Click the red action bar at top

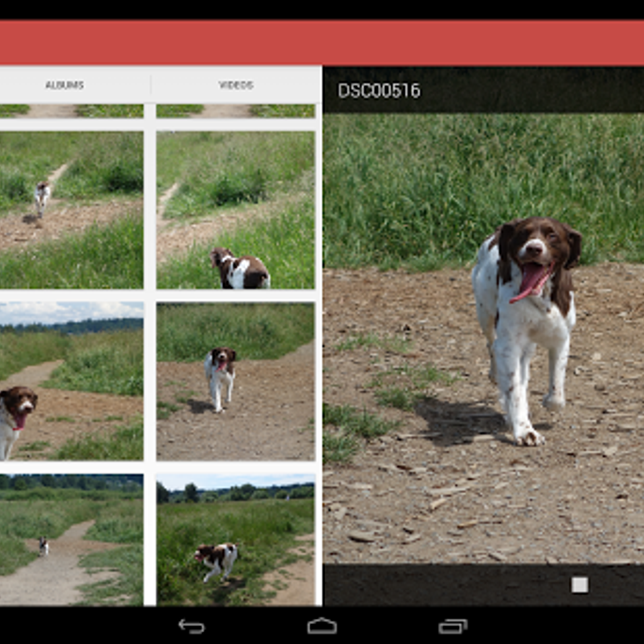point(322,43)
